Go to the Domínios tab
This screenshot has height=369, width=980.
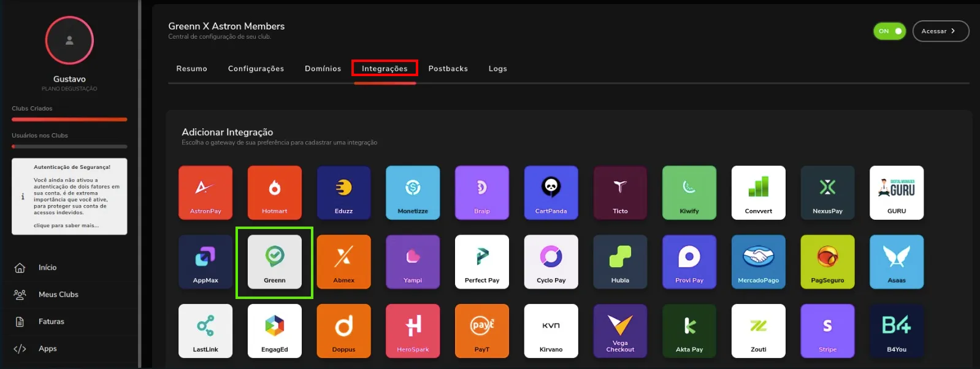(x=323, y=69)
